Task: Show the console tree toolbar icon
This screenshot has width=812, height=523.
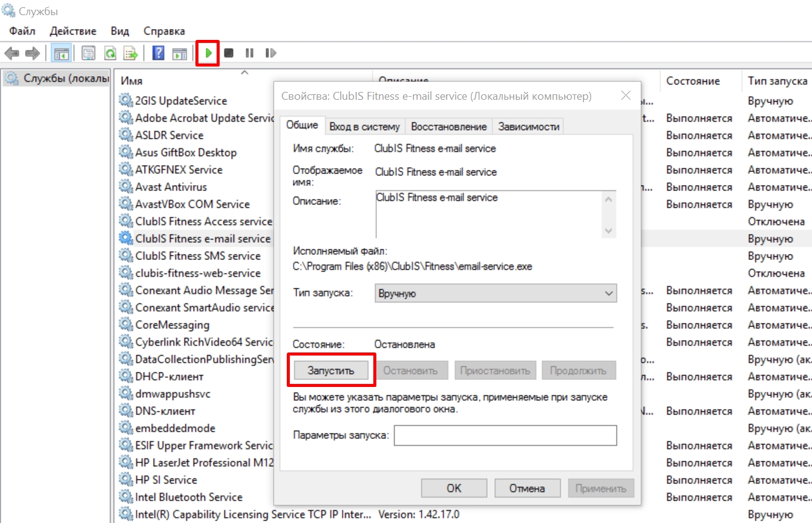Action: click(x=61, y=53)
